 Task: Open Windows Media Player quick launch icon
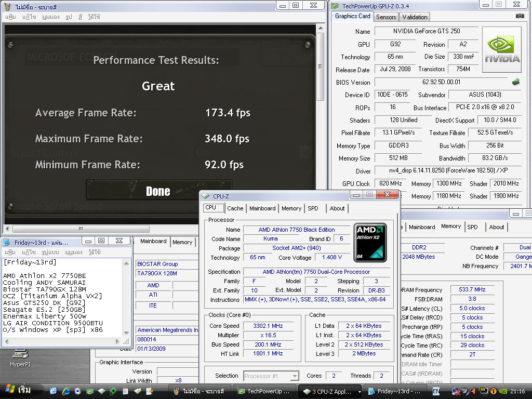[x=78, y=391]
